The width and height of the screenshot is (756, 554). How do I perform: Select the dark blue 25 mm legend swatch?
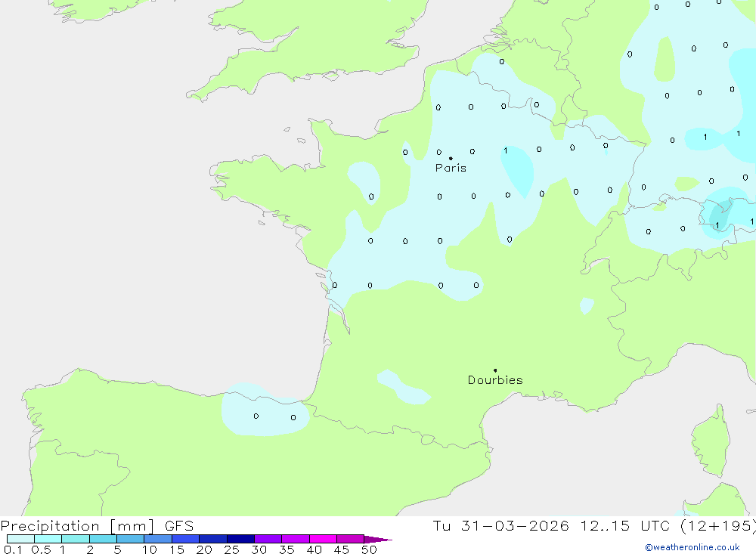click(x=240, y=539)
